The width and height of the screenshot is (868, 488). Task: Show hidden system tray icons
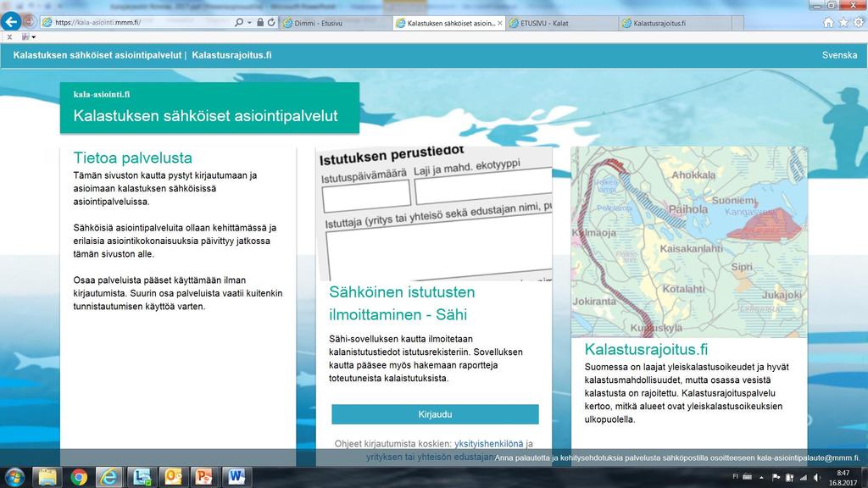point(762,477)
